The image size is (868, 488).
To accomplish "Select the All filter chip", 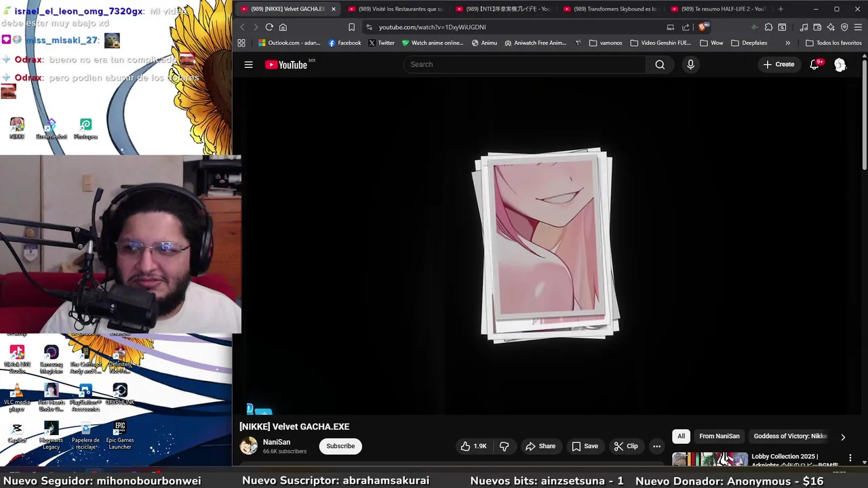I will point(681,436).
